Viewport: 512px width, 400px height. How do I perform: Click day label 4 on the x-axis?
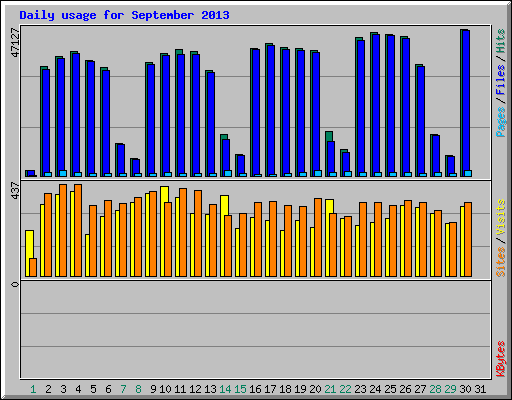pos(78,389)
